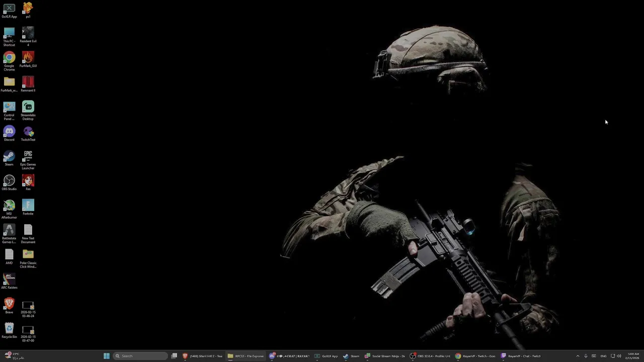
Task: Select the This PC shortcut icon
Action: [9, 37]
